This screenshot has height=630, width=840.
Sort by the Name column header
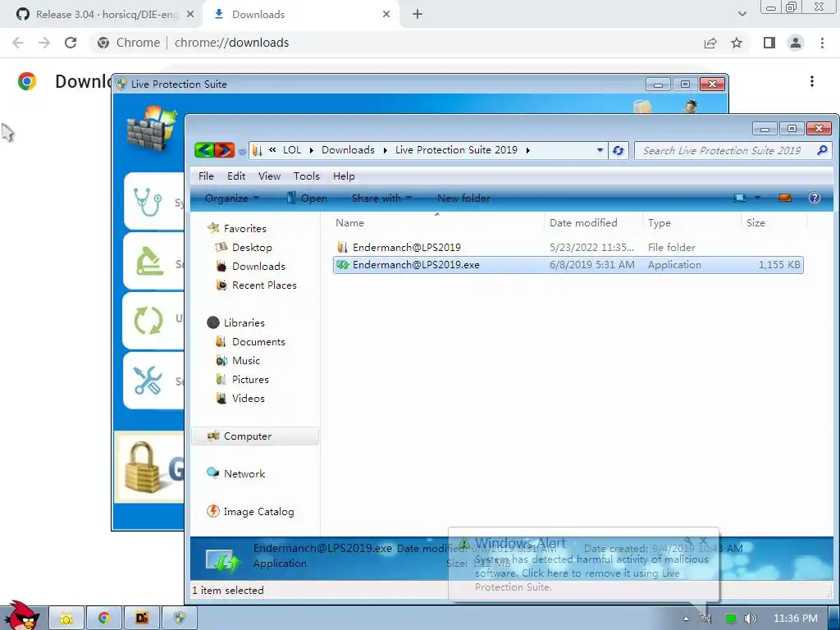pos(349,223)
